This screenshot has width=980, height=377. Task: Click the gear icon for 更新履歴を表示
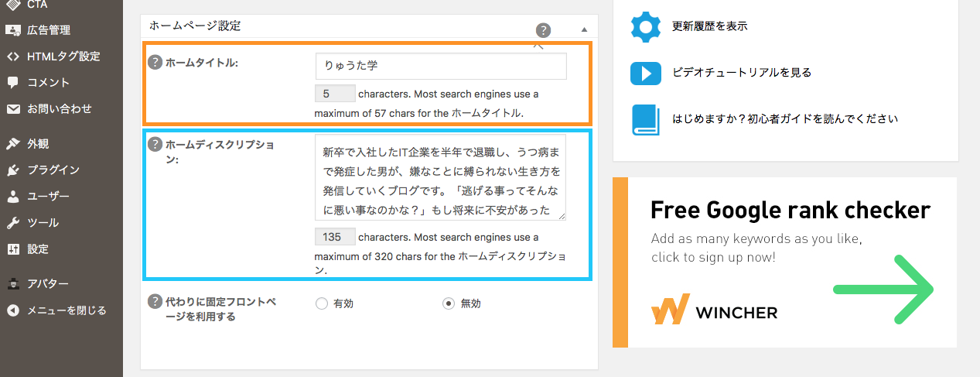pyautogui.click(x=645, y=26)
